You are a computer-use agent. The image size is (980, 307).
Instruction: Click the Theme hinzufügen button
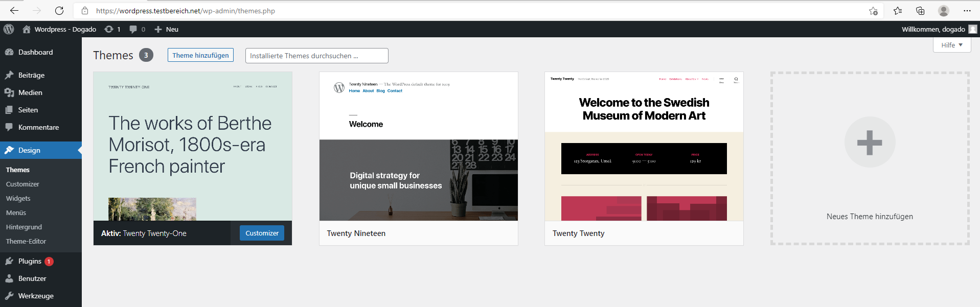pyautogui.click(x=200, y=55)
